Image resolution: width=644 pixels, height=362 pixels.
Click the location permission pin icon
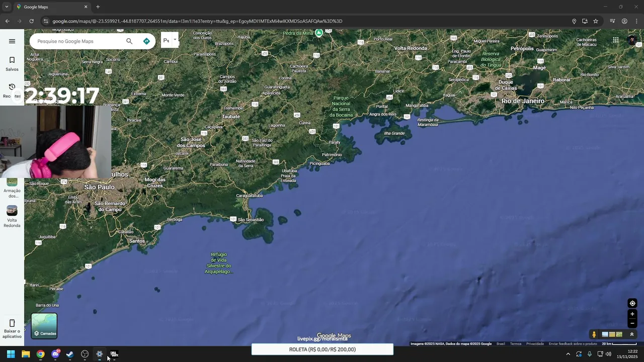574,21
